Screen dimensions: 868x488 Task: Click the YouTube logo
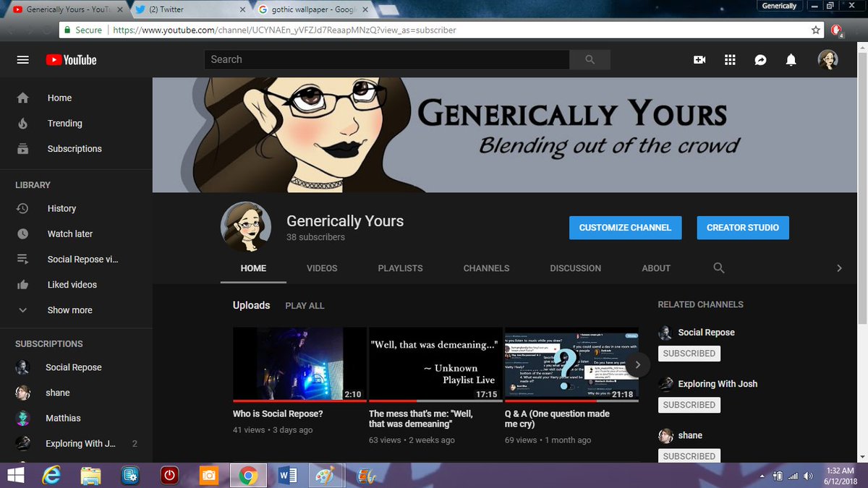coord(71,60)
